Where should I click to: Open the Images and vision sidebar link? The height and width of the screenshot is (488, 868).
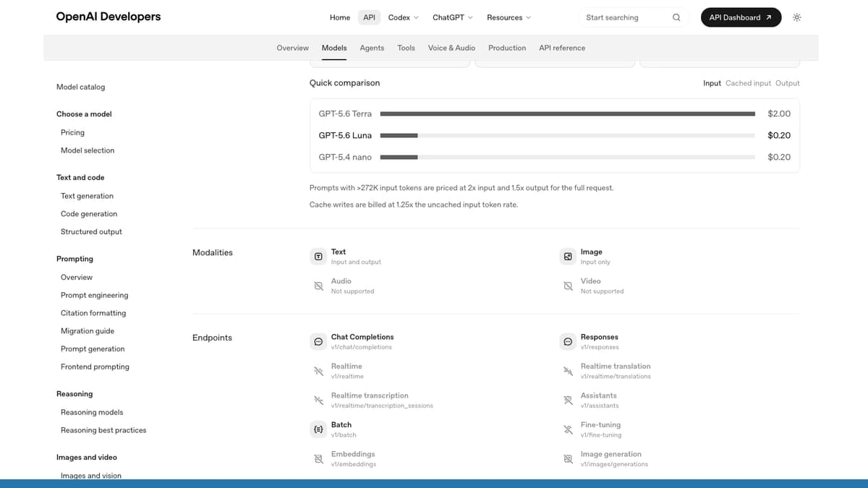pyautogui.click(x=91, y=476)
